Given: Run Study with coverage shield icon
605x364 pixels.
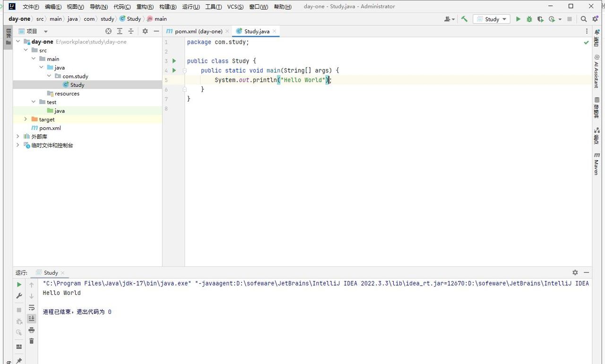Looking at the screenshot, I should click(540, 19).
